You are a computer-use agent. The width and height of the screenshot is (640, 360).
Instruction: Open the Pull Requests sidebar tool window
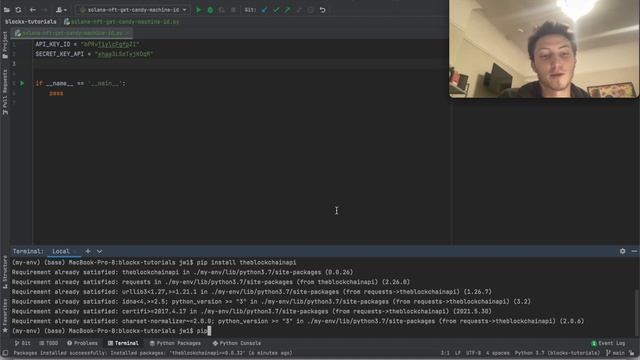point(5,92)
